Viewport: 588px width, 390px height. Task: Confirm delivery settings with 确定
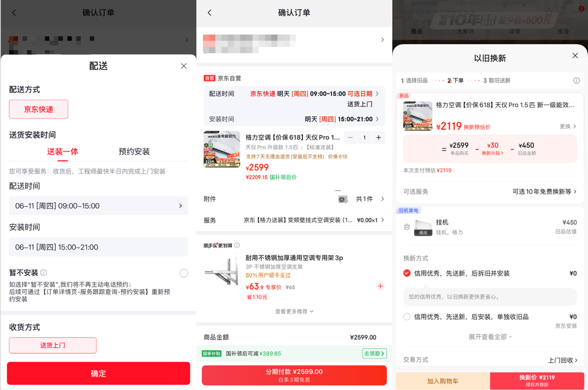click(98, 374)
